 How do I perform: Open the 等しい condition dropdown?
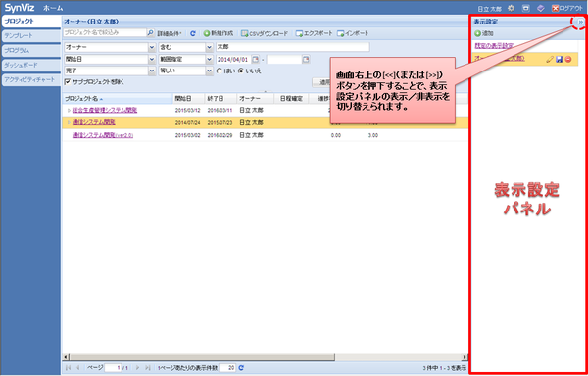(210, 70)
